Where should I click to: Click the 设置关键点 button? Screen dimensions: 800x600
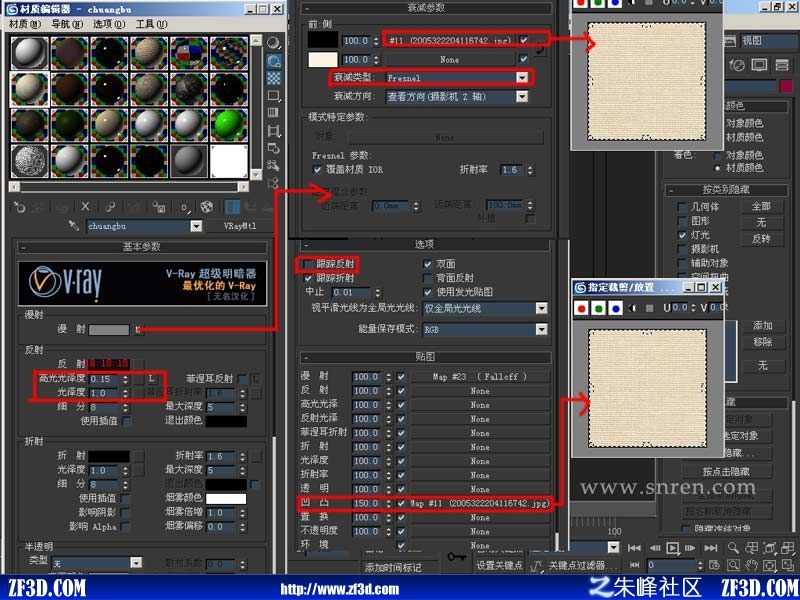[498, 565]
